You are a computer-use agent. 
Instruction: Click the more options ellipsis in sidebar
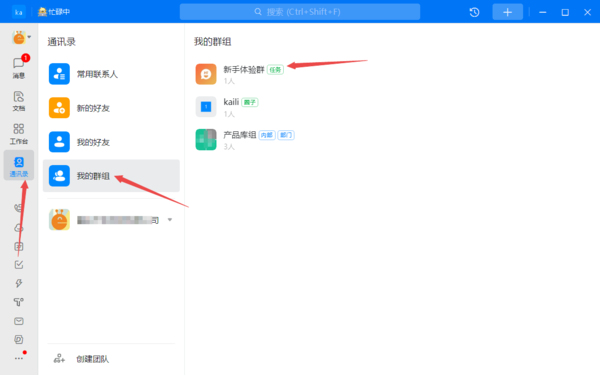click(19, 359)
